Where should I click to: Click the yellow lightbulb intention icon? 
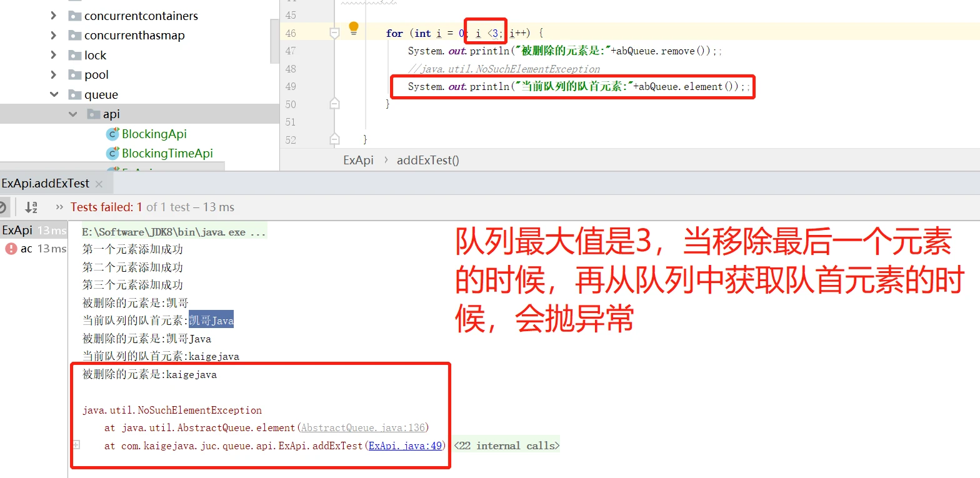click(354, 27)
